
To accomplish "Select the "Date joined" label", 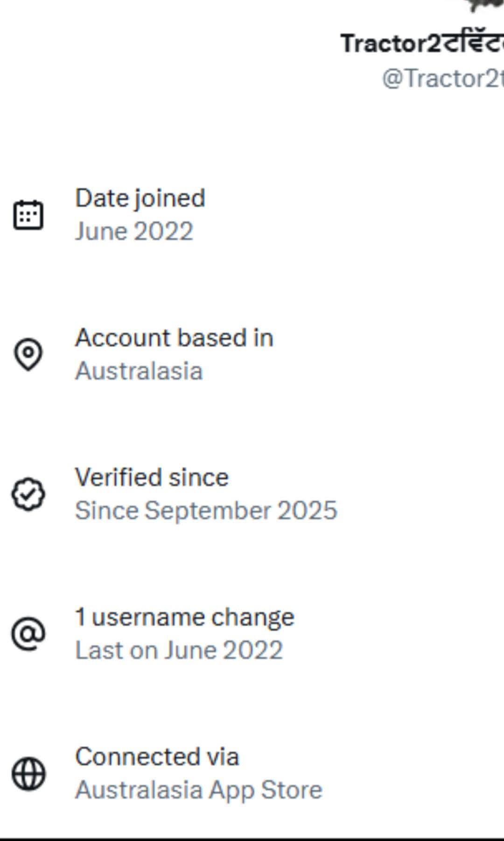I will (140, 198).
